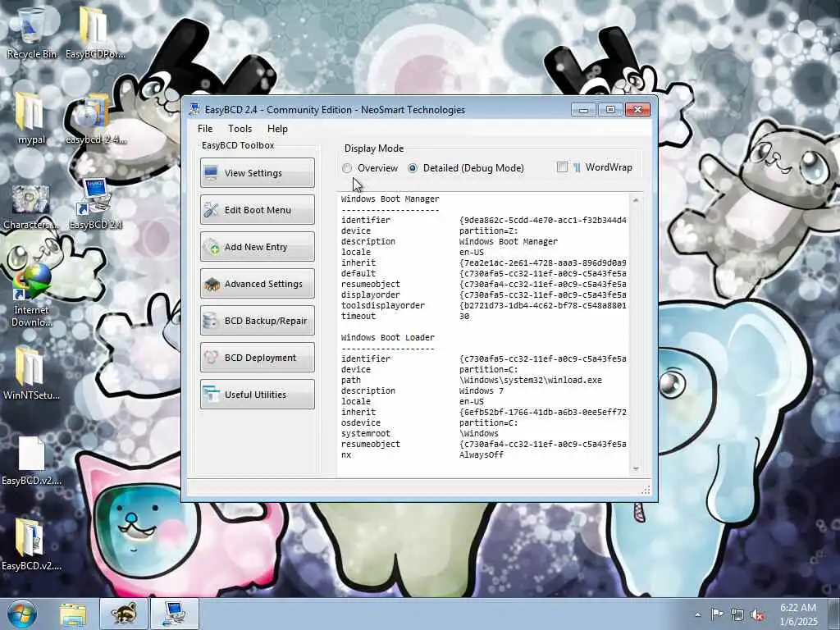Select the blank EasyBCD.v2.... file icon
The height and width of the screenshot is (630, 840).
coord(31,461)
